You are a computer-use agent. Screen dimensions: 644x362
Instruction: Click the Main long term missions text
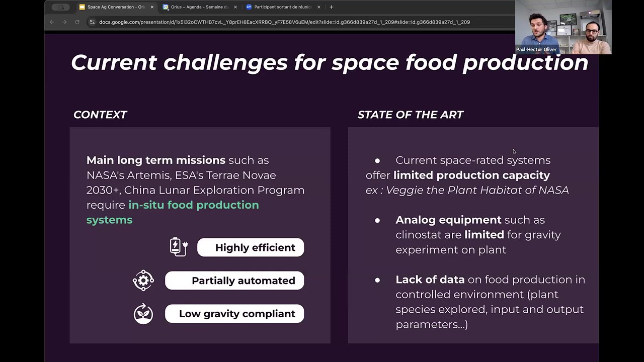[x=156, y=160]
